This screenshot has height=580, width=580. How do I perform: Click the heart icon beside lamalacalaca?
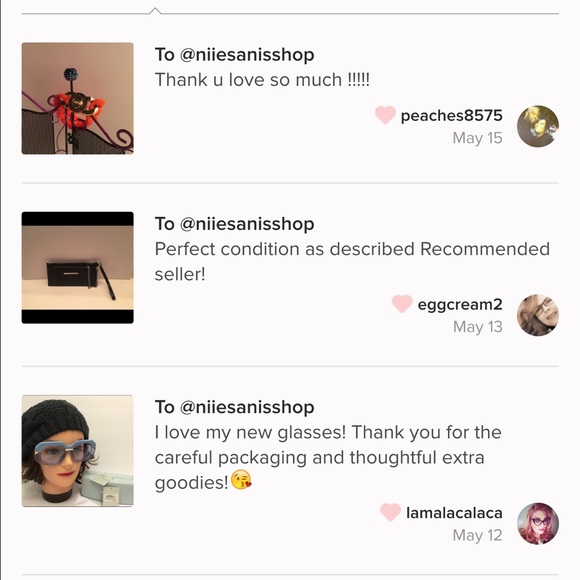coord(390,512)
